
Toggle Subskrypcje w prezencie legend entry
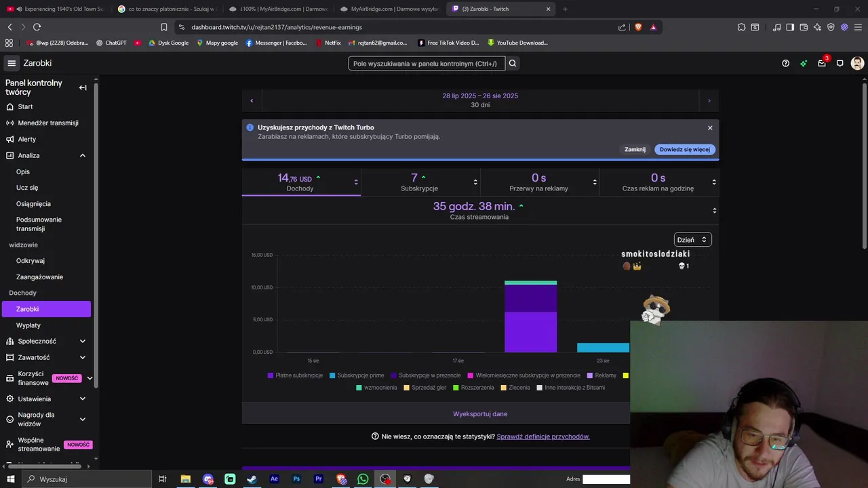coord(426,375)
